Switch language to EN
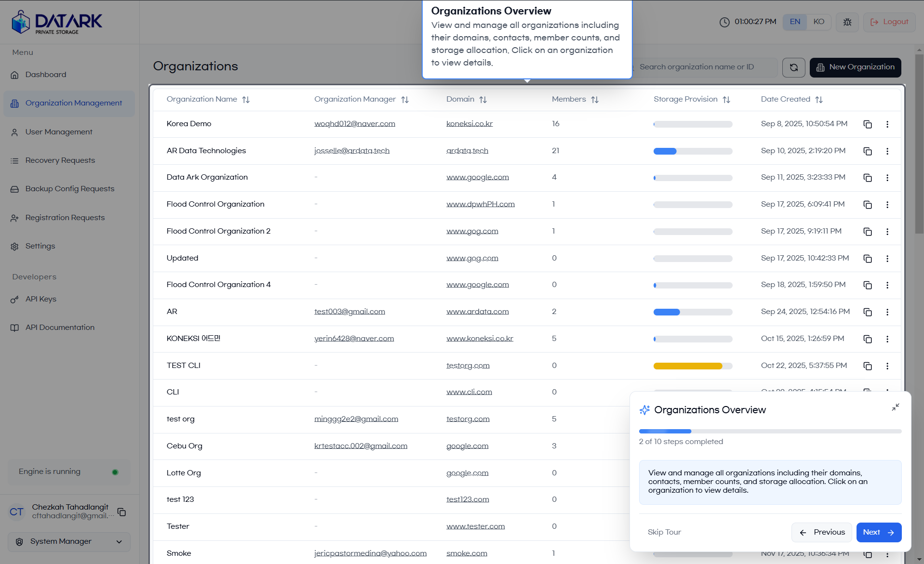This screenshot has height=564, width=924. (x=795, y=22)
